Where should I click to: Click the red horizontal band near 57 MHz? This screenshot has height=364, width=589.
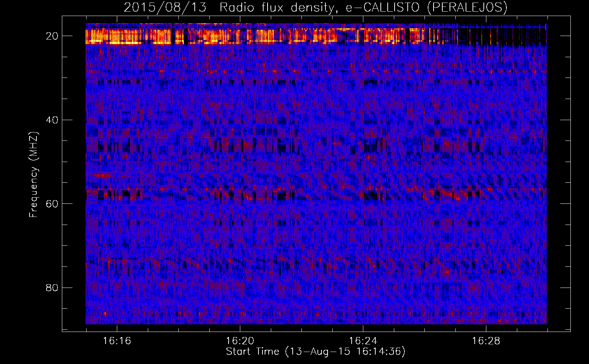click(x=316, y=190)
